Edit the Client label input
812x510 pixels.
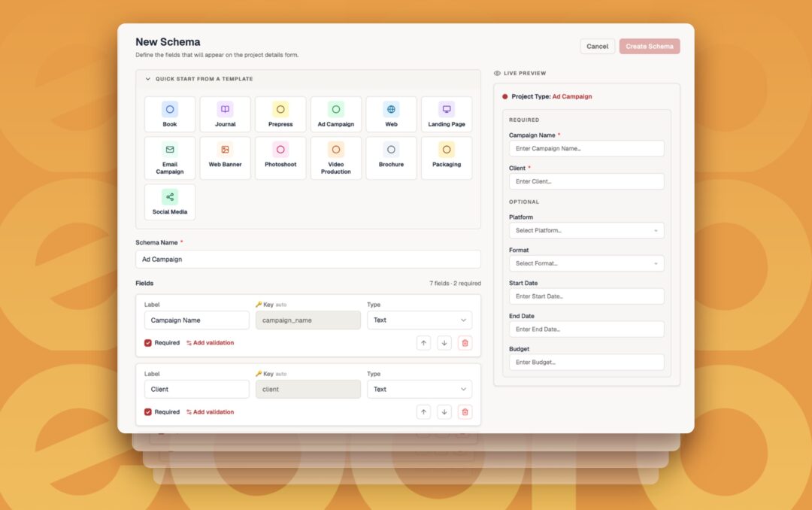197,389
